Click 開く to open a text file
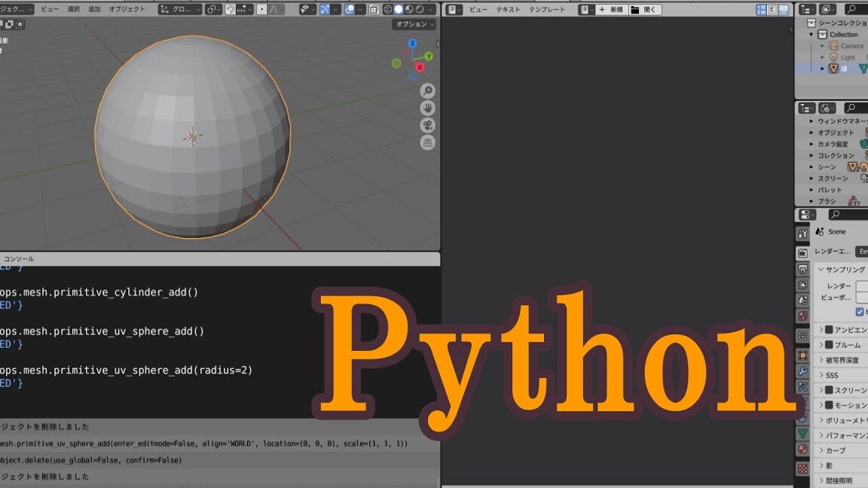This screenshot has width=868, height=488. [649, 10]
